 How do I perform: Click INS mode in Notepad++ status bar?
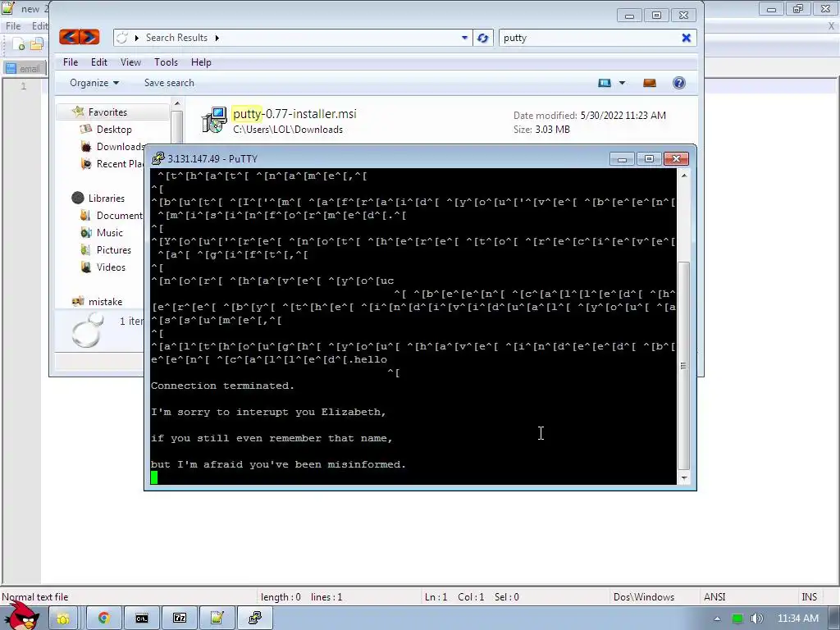[x=809, y=597]
